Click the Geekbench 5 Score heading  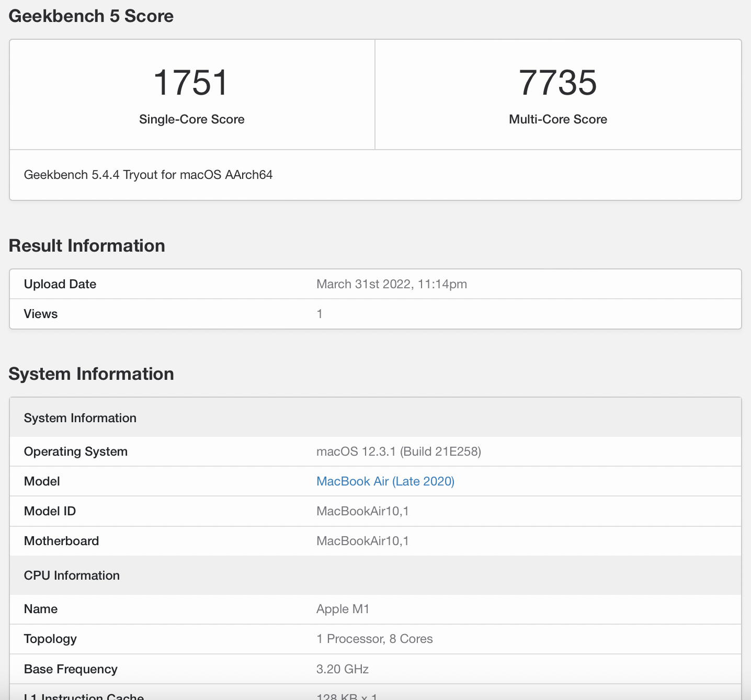pos(91,16)
